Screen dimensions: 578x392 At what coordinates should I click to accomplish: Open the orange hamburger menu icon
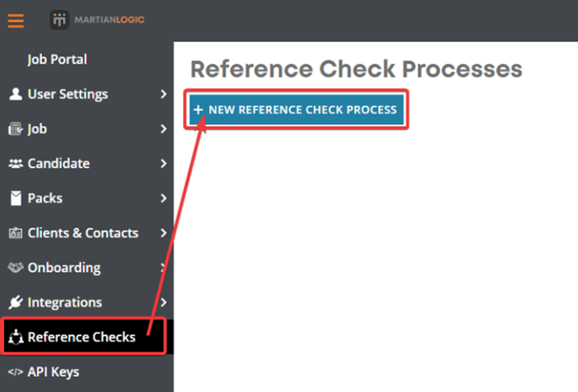(16, 21)
